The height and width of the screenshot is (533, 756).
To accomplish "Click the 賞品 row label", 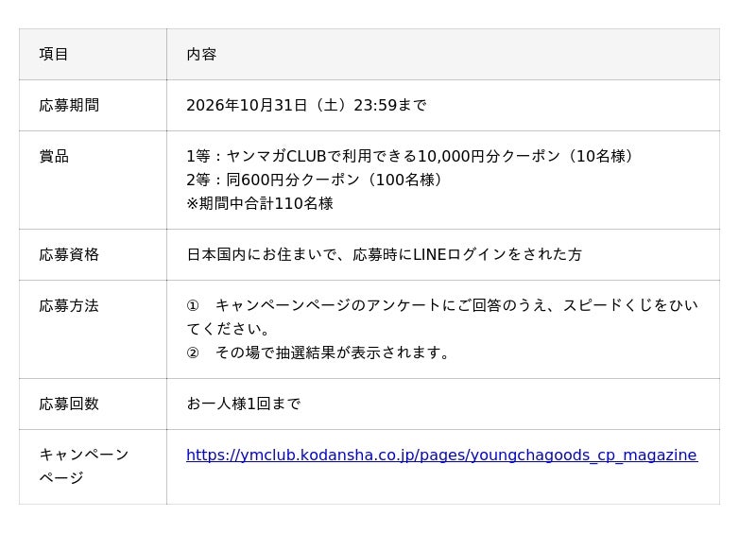I will click(54, 156).
